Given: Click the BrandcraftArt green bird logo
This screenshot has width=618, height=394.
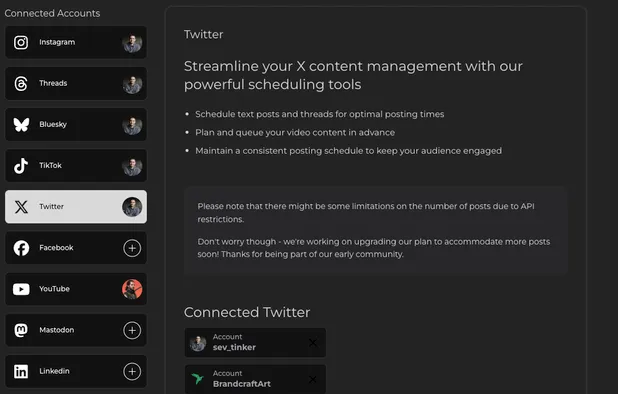Looking at the screenshot, I should [198, 379].
